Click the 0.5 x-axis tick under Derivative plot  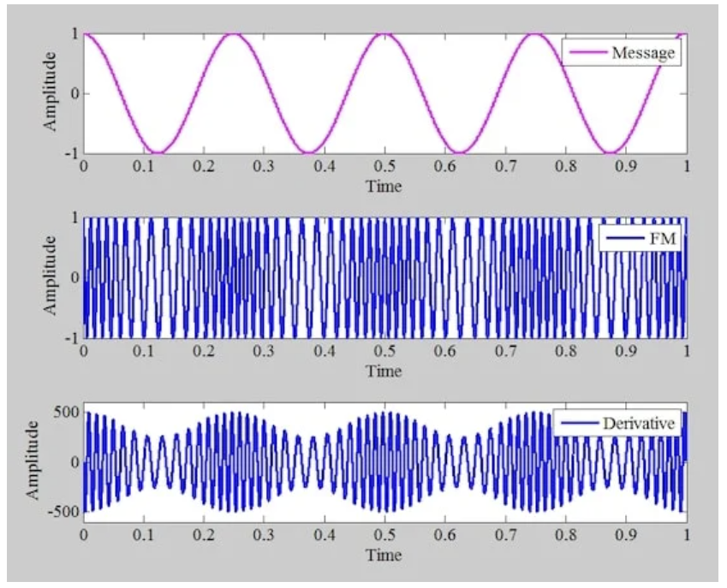coord(384,535)
